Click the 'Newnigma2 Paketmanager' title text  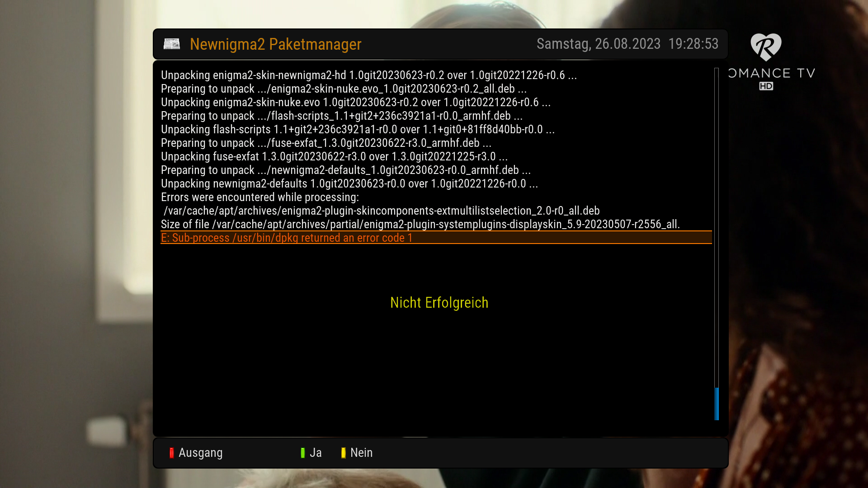pos(275,44)
